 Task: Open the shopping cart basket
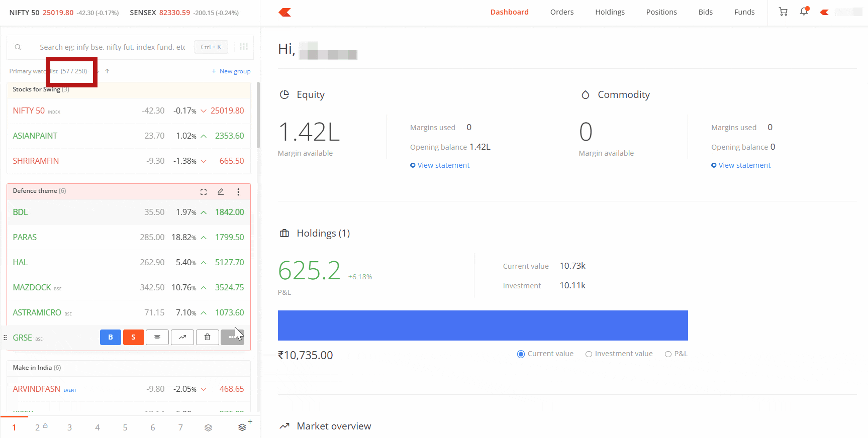click(783, 12)
